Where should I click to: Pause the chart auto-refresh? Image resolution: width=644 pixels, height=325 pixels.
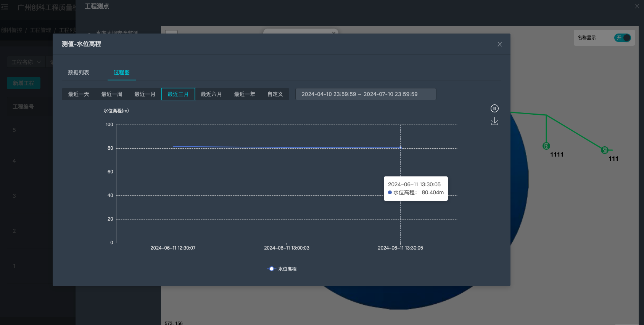click(494, 109)
